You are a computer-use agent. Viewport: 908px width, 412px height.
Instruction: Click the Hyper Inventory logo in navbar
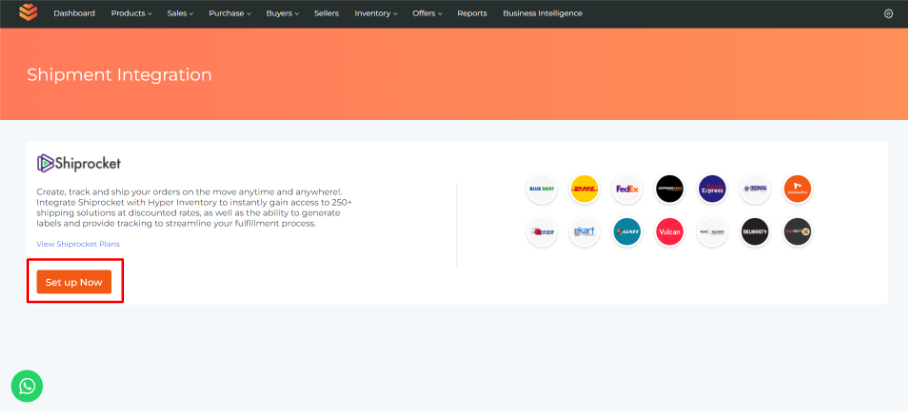click(28, 13)
